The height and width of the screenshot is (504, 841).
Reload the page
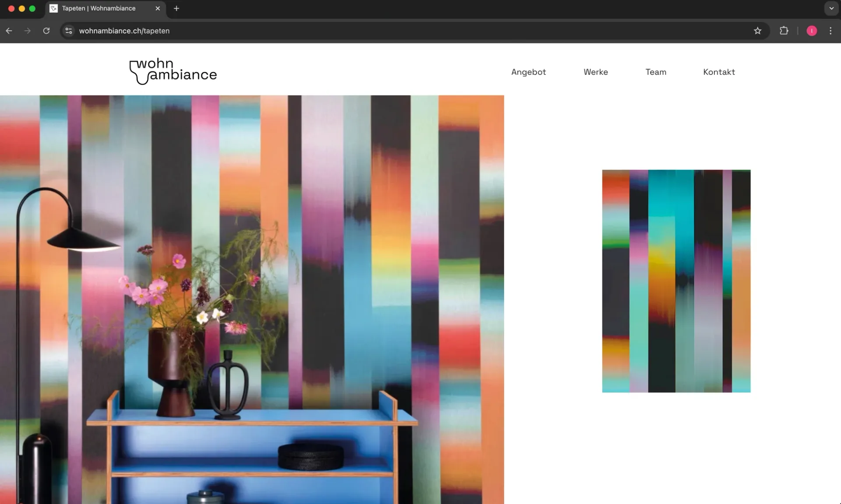click(x=46, y=31)
